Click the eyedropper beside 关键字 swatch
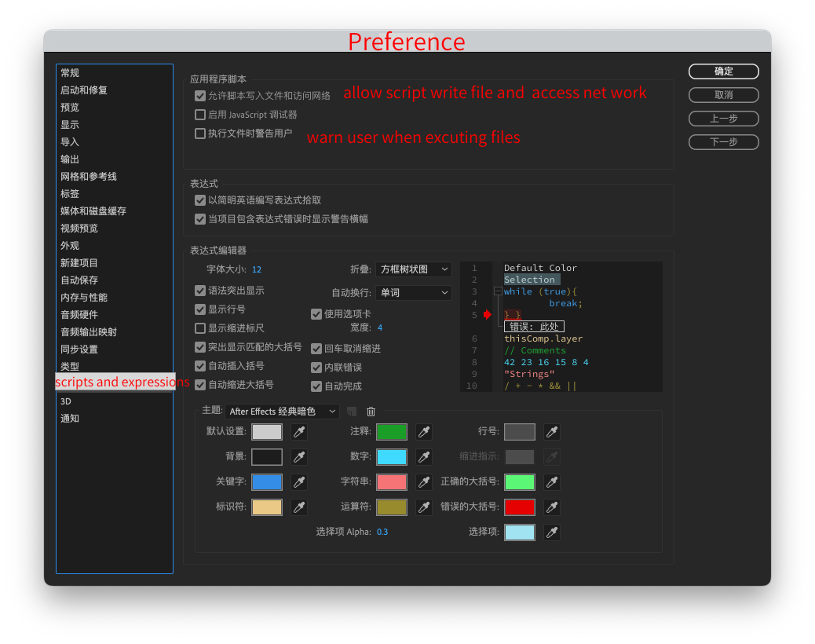Screen dimensions: 815x644 pos(298,481)
